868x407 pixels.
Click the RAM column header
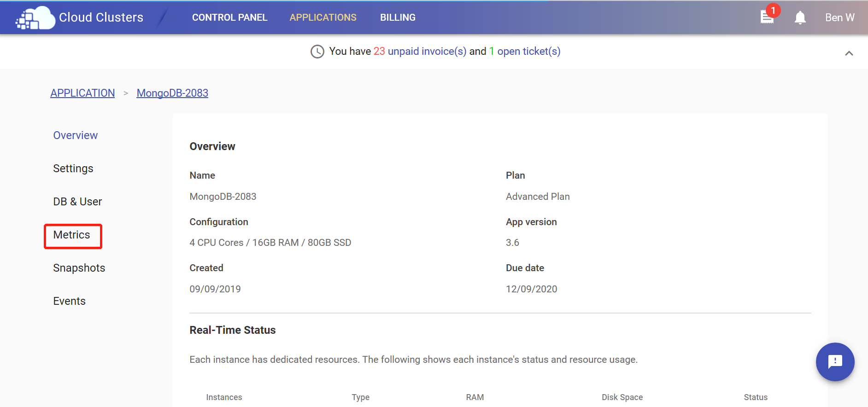click(475, 397)
